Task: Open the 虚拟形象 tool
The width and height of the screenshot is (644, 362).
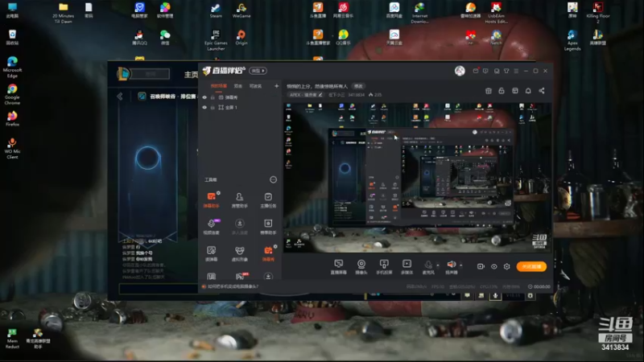Action: [x=239, y=253]
